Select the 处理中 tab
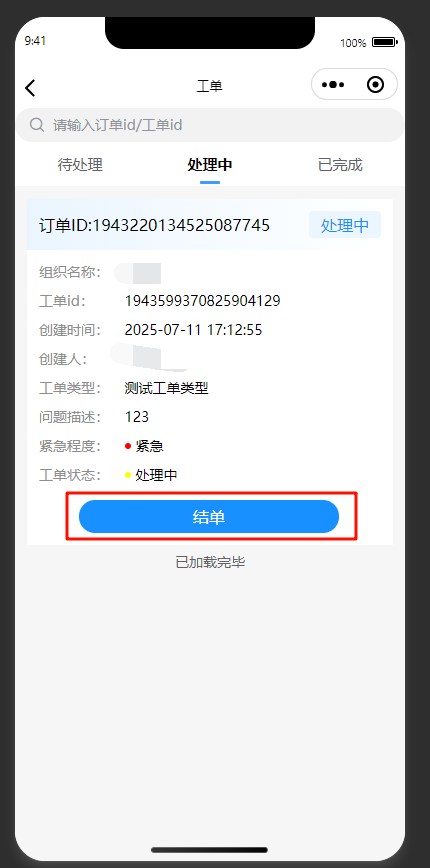430x868 pixels. 210,164
